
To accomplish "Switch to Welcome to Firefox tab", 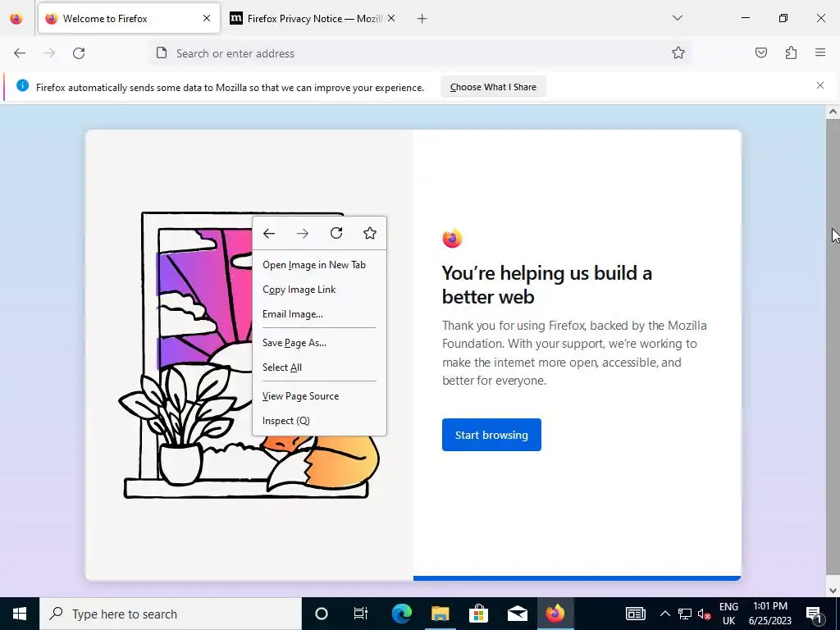I will (x=129, y=18).
